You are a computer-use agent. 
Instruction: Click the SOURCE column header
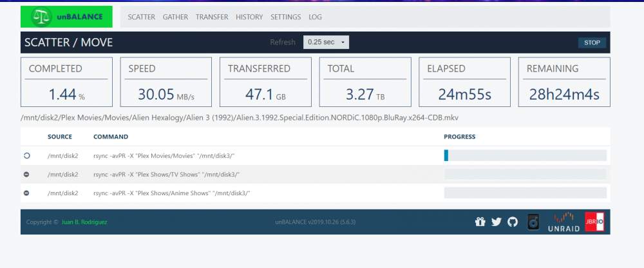click(59, 137)
